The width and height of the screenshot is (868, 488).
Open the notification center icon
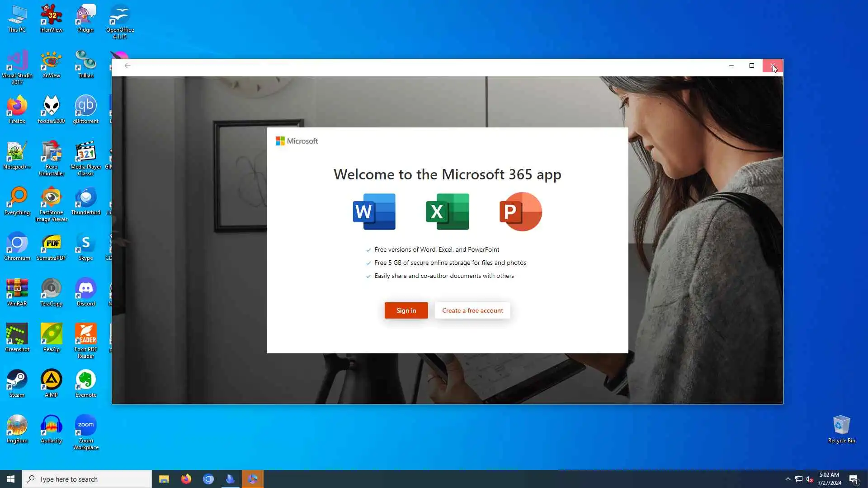pyautogui.click(x=854, y=479)
